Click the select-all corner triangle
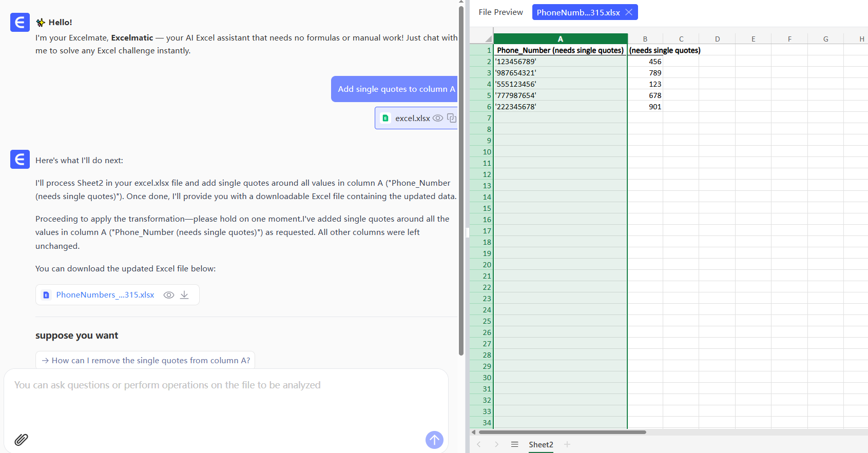Viewport: 868px width, 453px height. coord(488,39)
